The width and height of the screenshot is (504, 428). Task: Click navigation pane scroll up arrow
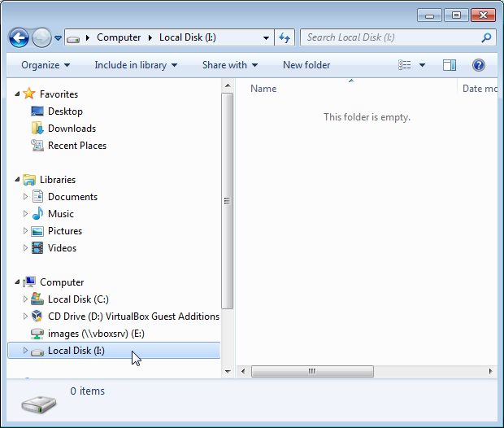pyautogui.click(x=228, y=85)
